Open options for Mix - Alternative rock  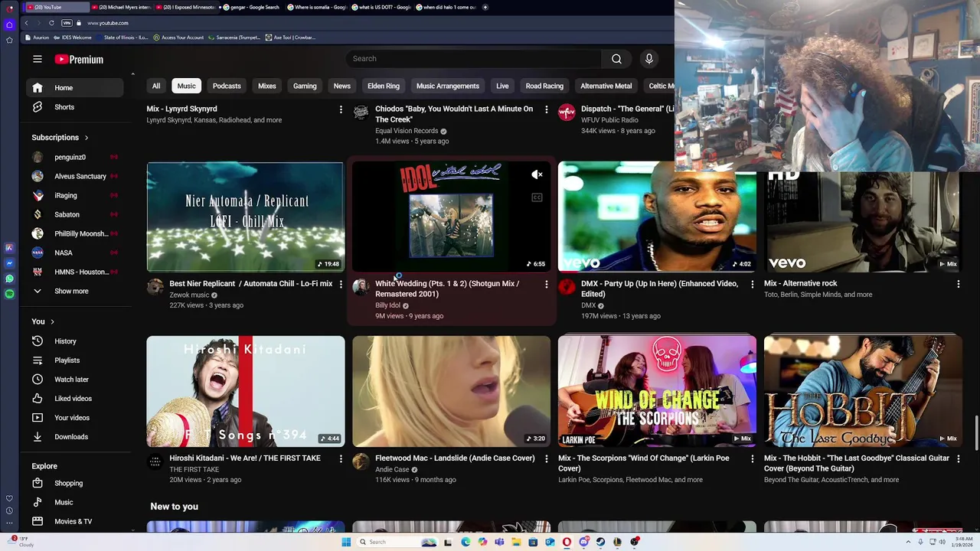pos(958,284)
